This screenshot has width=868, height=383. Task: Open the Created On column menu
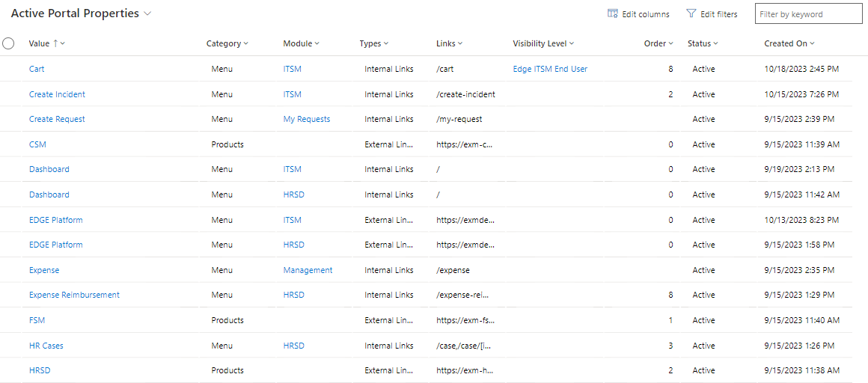(x=812, y=44)
